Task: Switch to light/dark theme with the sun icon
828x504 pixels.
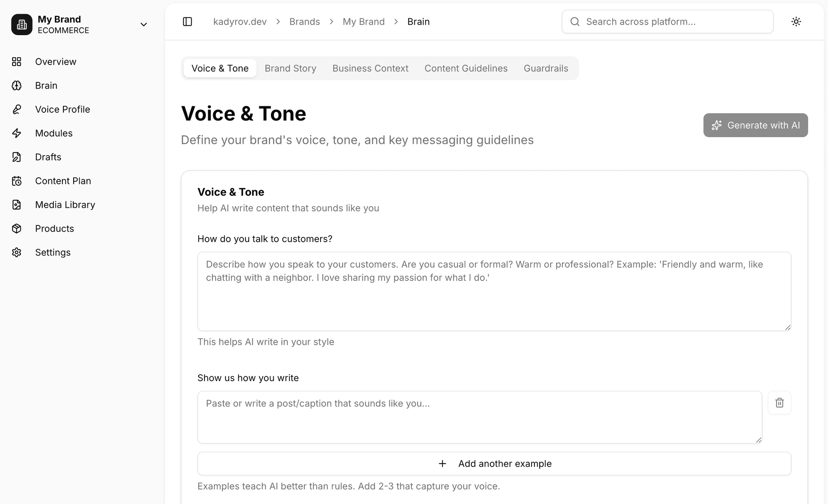Action: coord(796,21)
